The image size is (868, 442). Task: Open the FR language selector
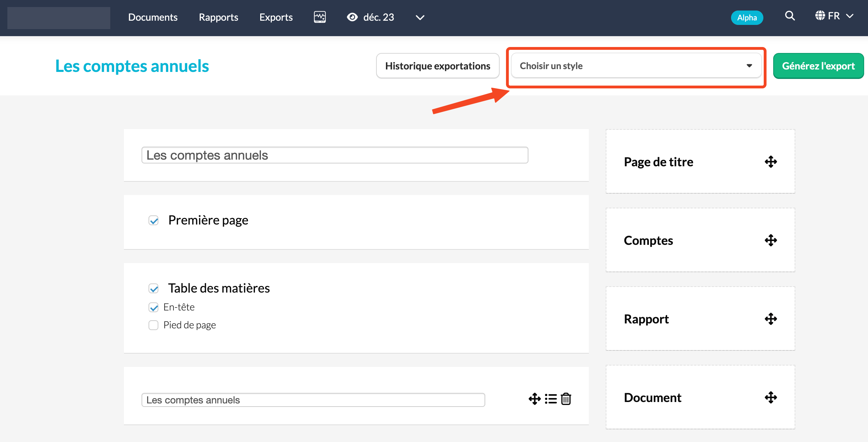pyautogui.click(x=834, y=16)
